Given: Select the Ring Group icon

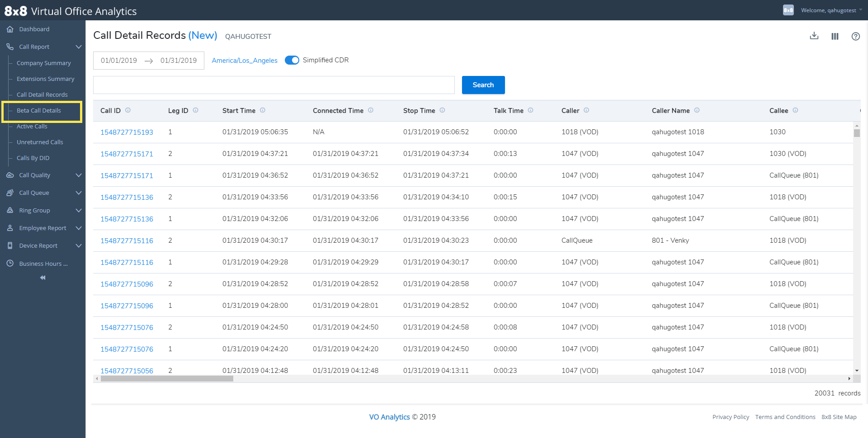Looking at the screenshot, I should (10, 210).
